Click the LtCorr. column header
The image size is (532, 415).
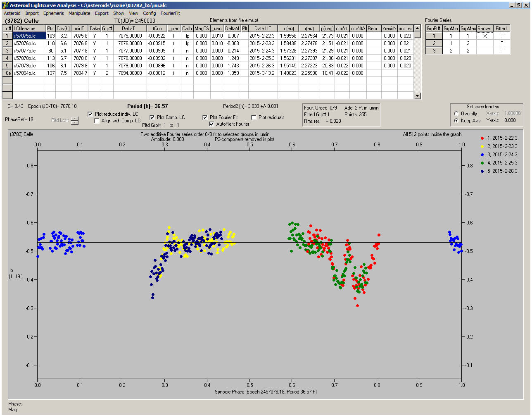point(157,29)
